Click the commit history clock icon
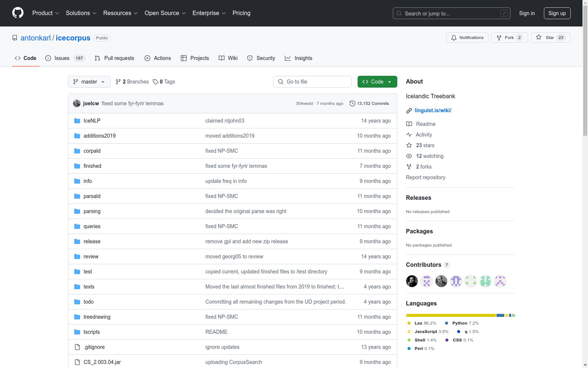The width and height of the screenshot is (588, 368). (x=352, y=103)
